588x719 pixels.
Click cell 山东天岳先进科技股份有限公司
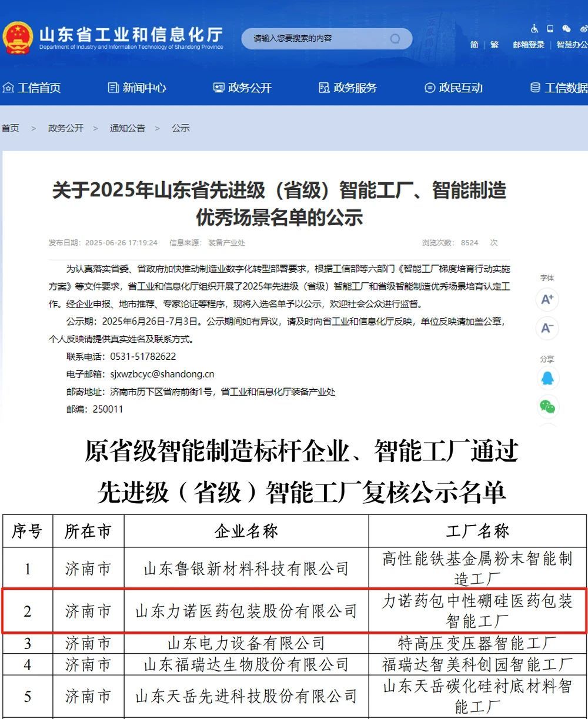point(246,697)
